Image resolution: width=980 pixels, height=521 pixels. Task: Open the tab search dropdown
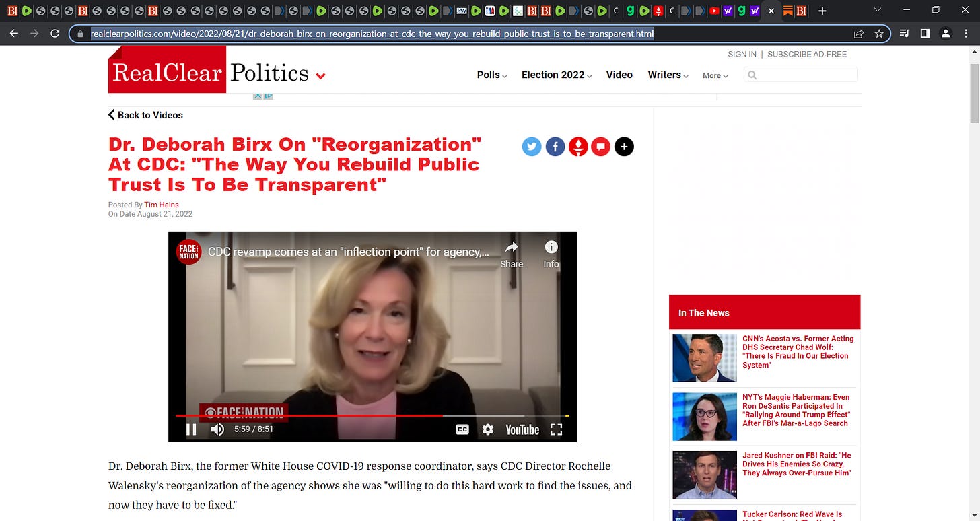click(x=877, y=10)
